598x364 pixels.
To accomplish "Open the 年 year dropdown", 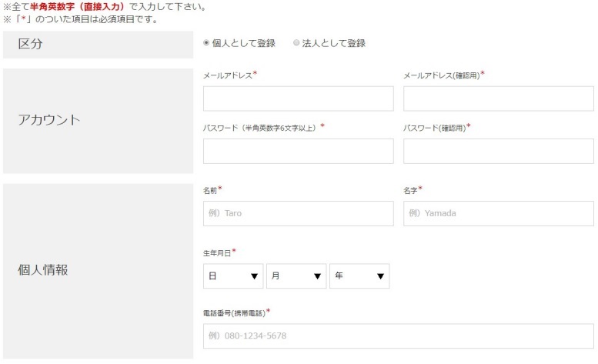I will pos(359,276).
